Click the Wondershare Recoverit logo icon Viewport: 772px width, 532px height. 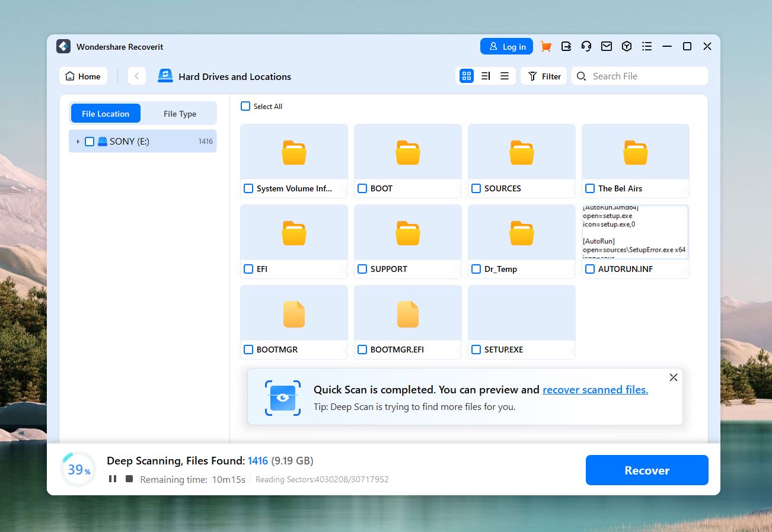tap(63, 46)
